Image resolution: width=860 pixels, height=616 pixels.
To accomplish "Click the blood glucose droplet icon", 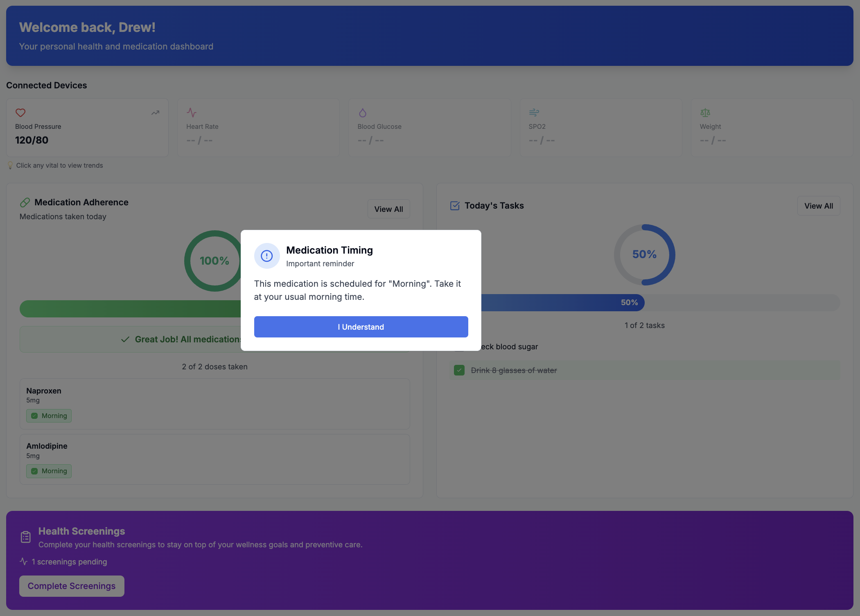I will click(363, 112).
